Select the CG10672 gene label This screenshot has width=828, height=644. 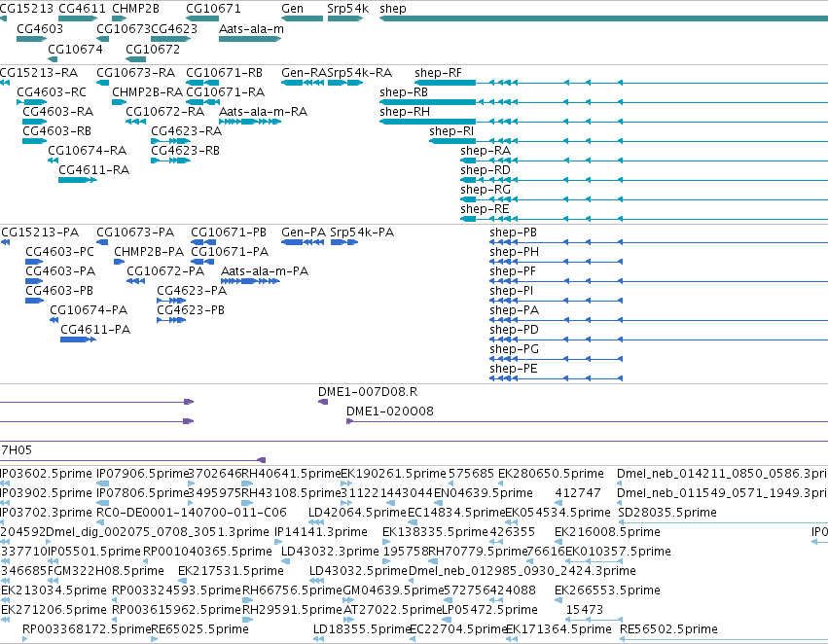coord(153,49)
